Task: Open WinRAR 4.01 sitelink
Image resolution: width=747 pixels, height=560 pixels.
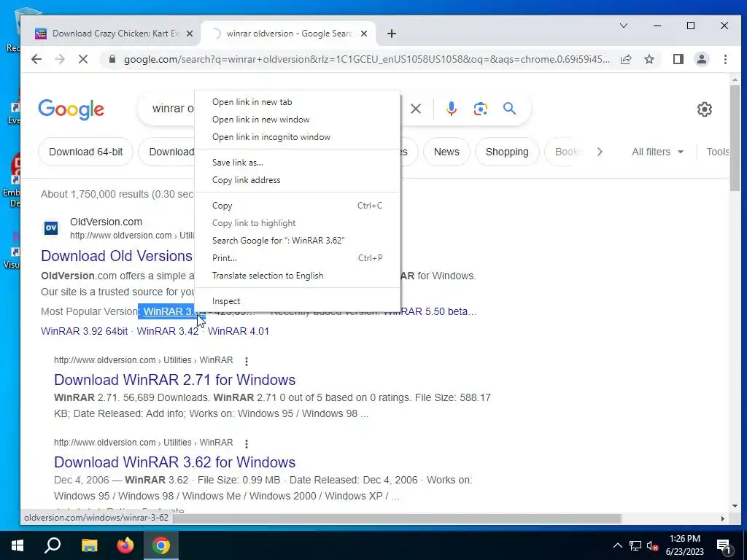Action: [x=239, y=331]
